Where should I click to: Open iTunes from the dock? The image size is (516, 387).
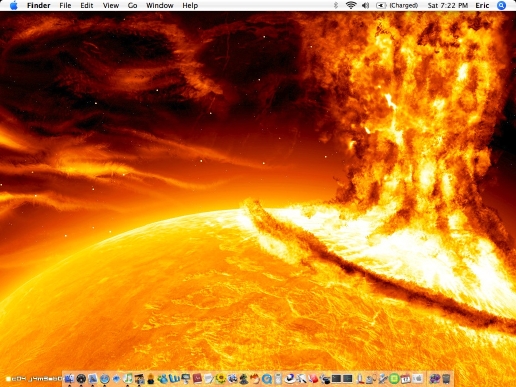coord(128,378)
